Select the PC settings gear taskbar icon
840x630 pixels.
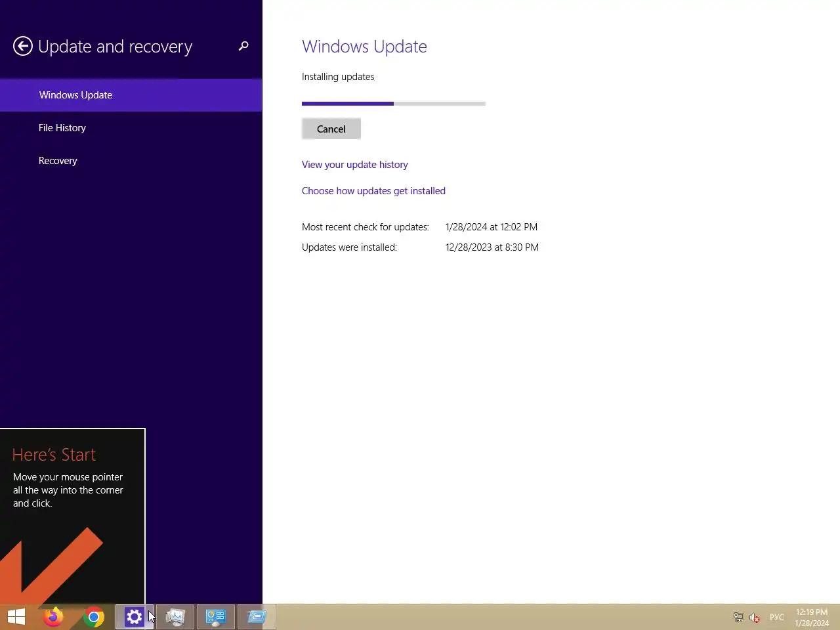pyautogui.click(x=135, y=617)
